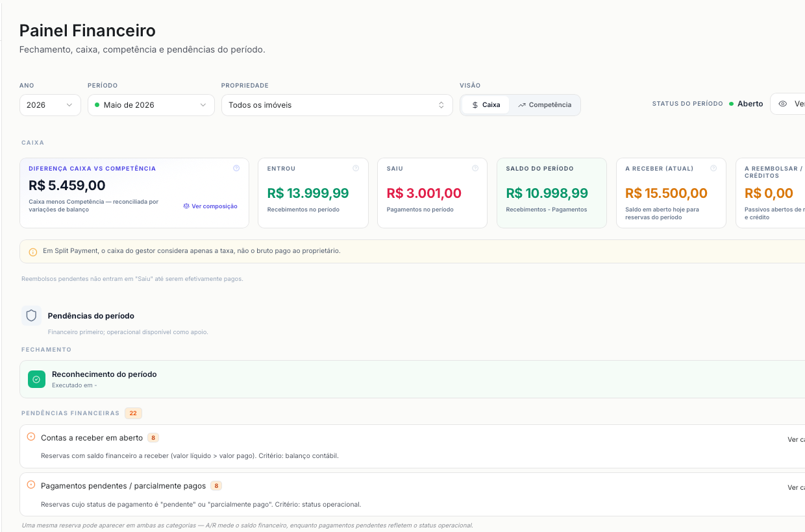
Task: Click the green check icon of Reconhecimento do período
Action: click(36, 380)
